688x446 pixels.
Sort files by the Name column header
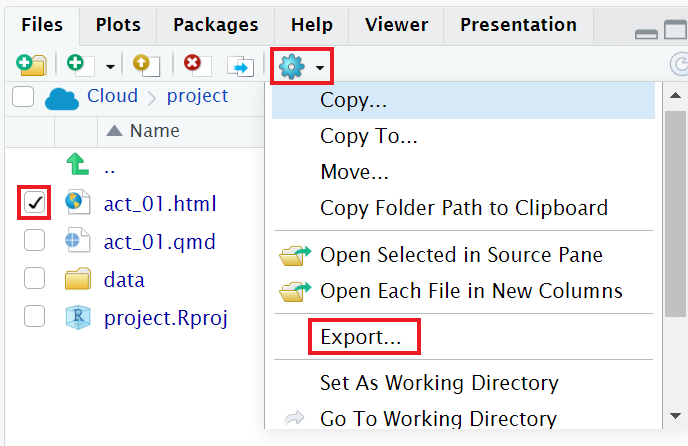154,131
